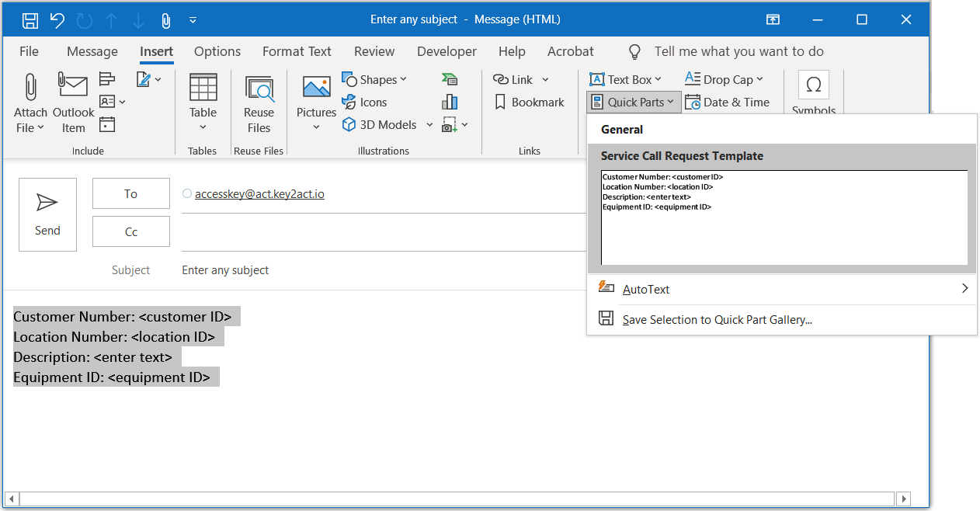
Task: Click the To recipients button
Action: click(x=131, y=193)
